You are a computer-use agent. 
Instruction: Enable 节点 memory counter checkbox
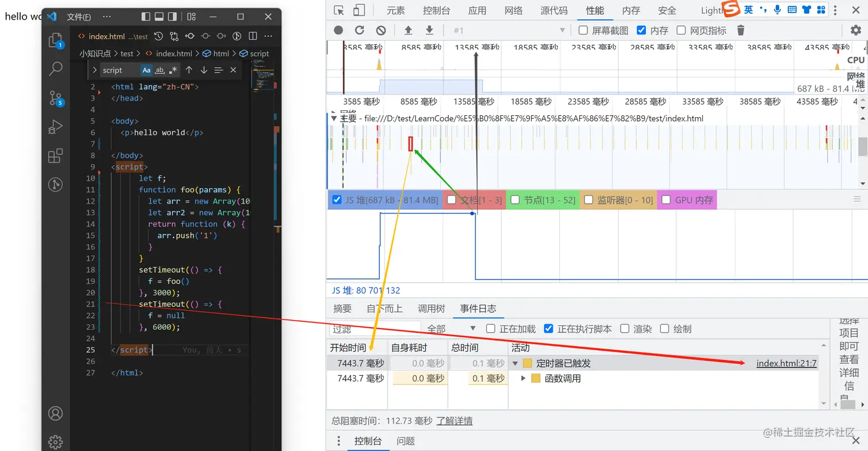[x=515, y=200]
